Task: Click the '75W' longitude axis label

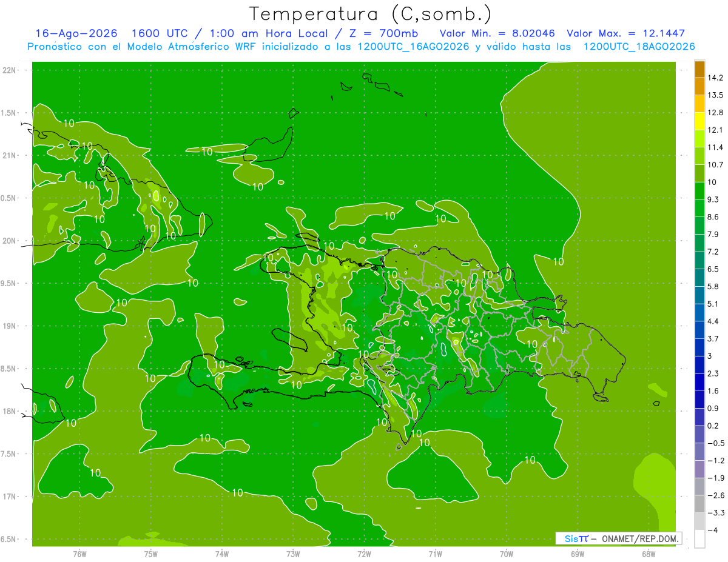Action: [150, 554]
